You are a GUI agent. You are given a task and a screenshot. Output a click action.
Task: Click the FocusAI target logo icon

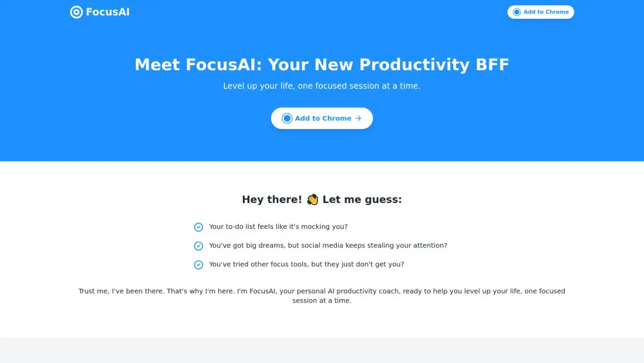tap(76, 12)
